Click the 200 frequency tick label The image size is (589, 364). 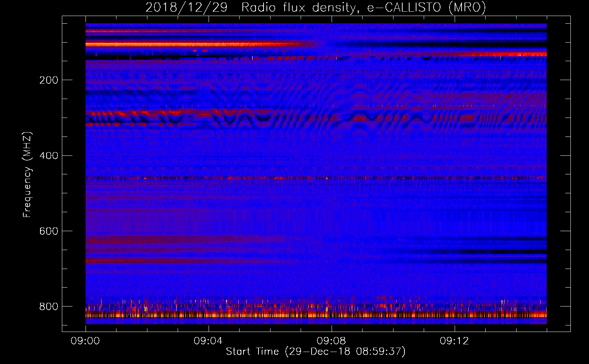click(x=49, y=80)
